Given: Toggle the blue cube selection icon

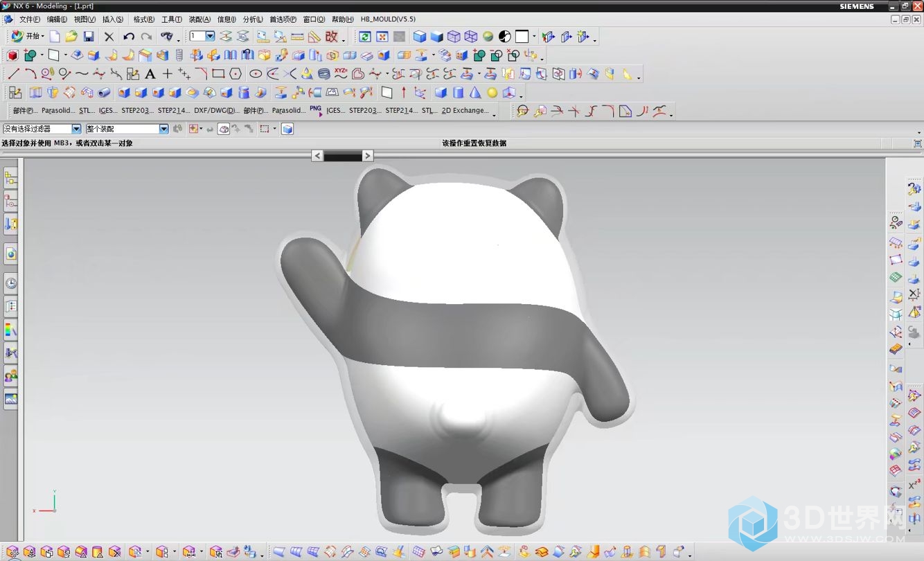Looking at the screenshot, I should pyautogui.click(x=287, y=129).
